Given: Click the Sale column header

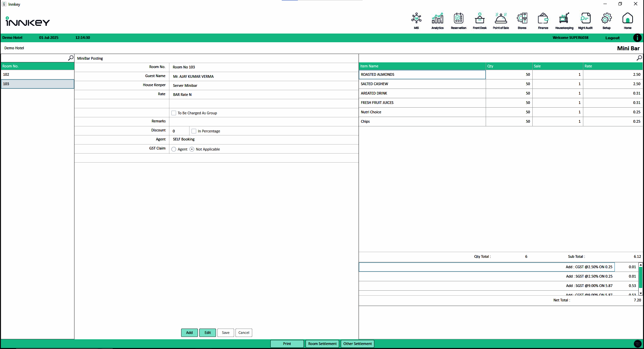Looking at the screenshot, I should point(558,66).
